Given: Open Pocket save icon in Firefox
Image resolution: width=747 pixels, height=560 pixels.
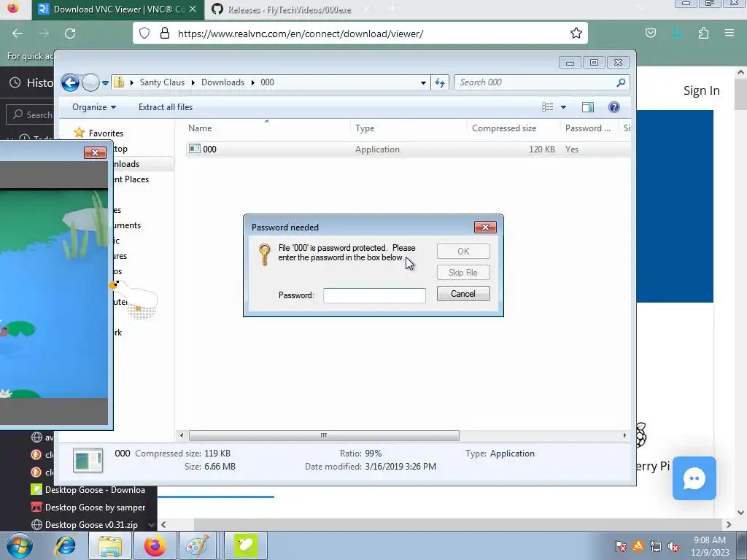Looking at the screenshot, I should coord(650,34).
